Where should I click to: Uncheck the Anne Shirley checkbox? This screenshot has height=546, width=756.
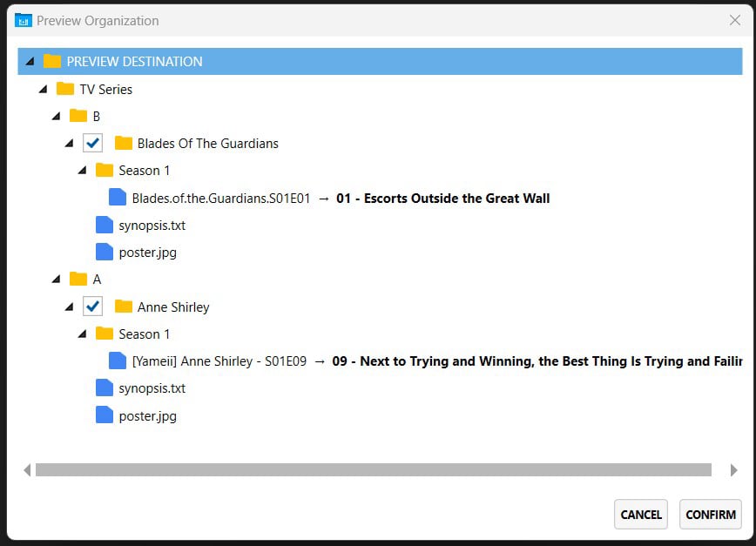click(92, 307)
